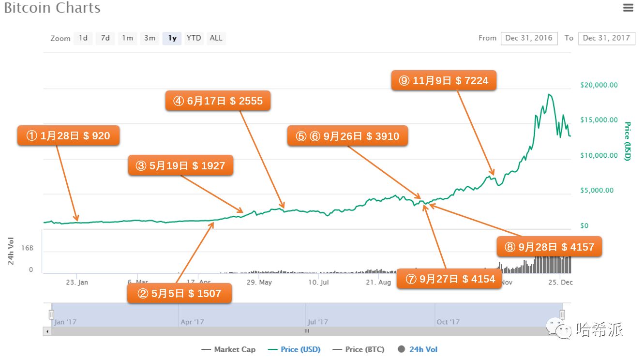The height and width of the screenshot is (358, 644).
Task: Show ALL time range
Action: 216,38
